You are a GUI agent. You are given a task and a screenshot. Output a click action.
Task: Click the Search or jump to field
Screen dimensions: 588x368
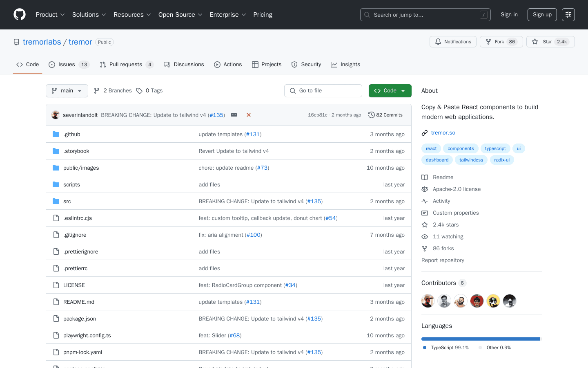(425, 15)
